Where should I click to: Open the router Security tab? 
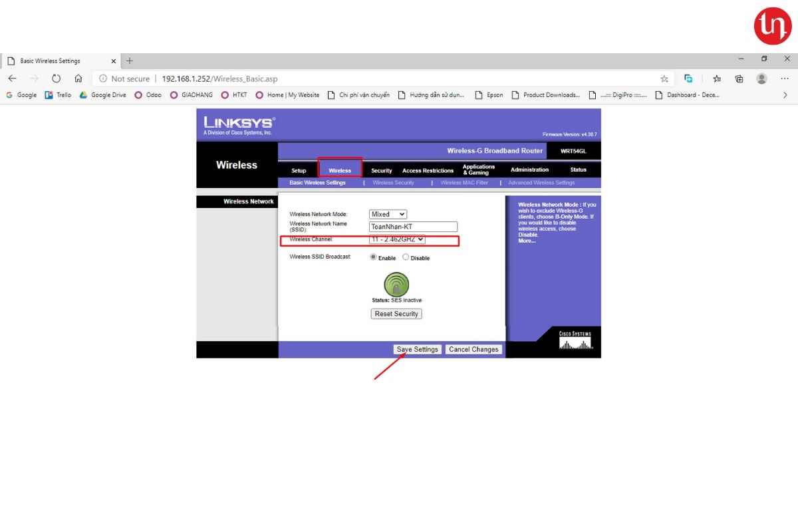tap(382, 171)
